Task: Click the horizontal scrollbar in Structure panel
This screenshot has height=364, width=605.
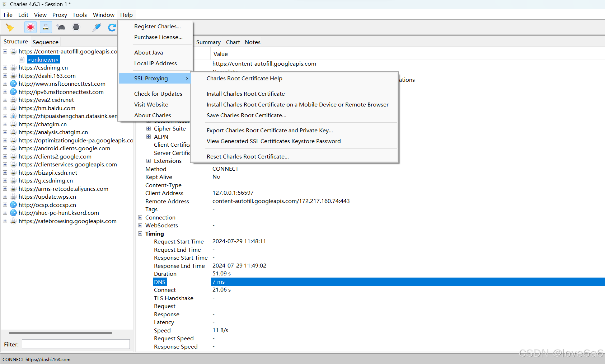Action: 60,333
